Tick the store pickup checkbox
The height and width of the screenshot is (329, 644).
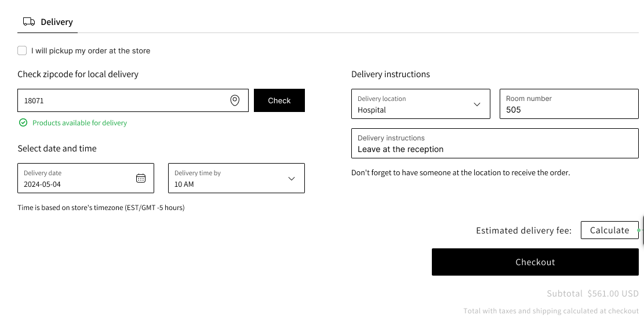[22, 50]
